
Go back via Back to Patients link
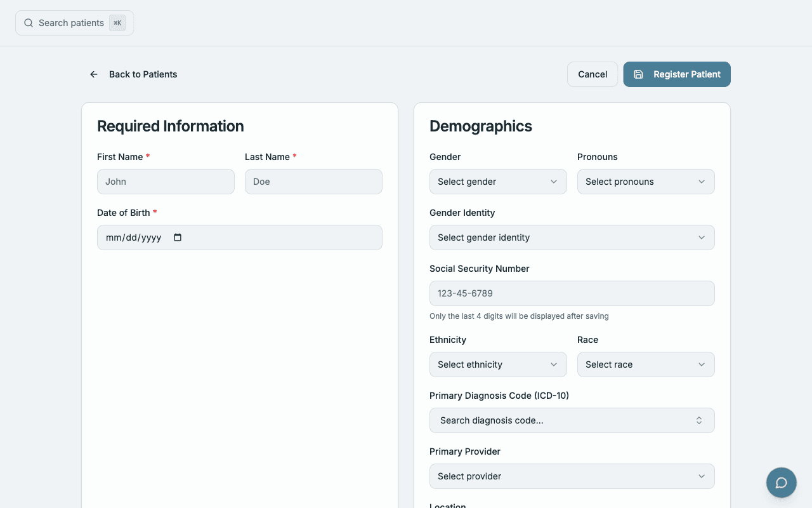tap(133, 74)
